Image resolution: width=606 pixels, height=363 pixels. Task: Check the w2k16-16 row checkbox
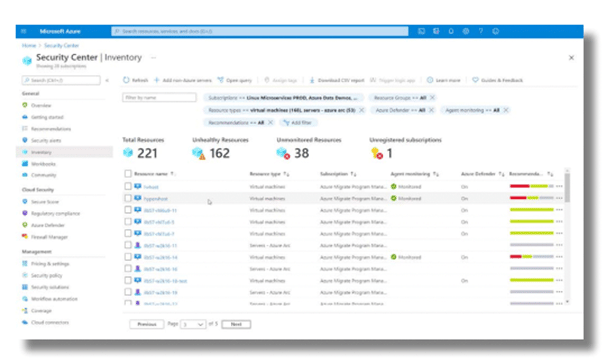[128, 268]
